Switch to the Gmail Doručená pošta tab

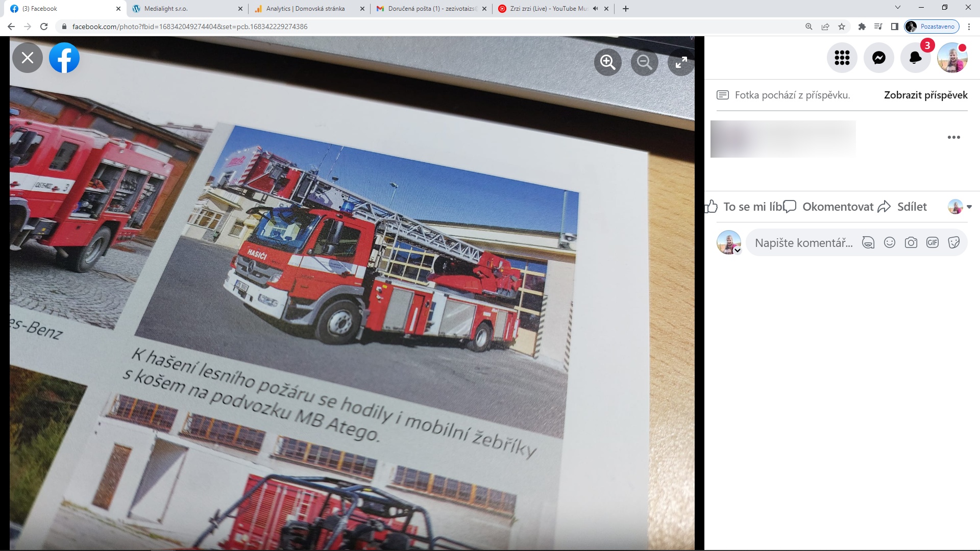coord(431,9)
